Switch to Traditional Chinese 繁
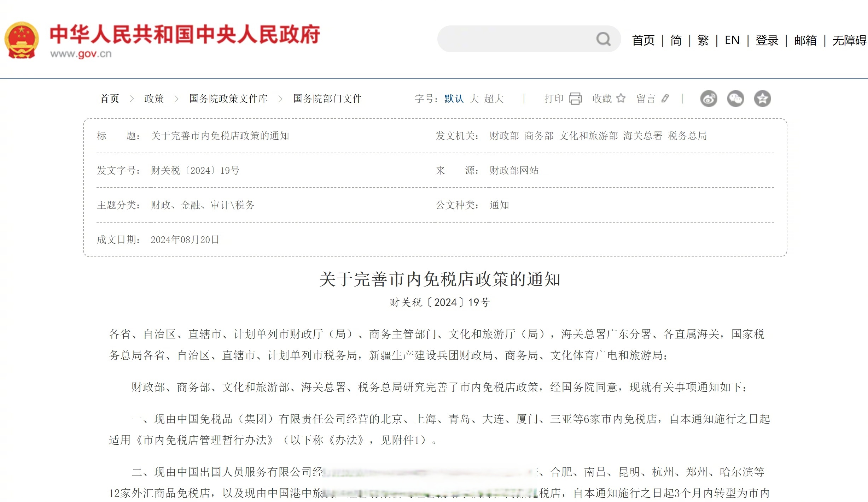The height and width of the screenshot is (502, 868). point(703,40)
